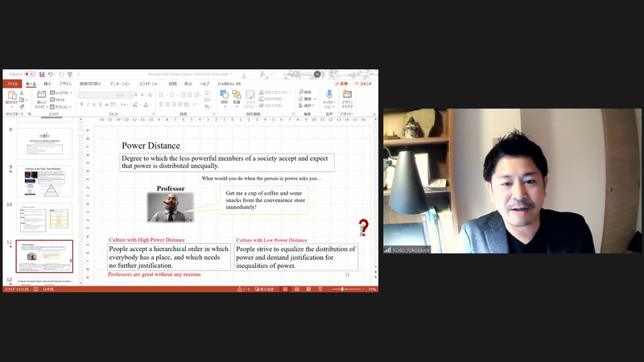Click the Cut scissors icon
This screenshot has width=644, height=362.
tap(22, 93)
